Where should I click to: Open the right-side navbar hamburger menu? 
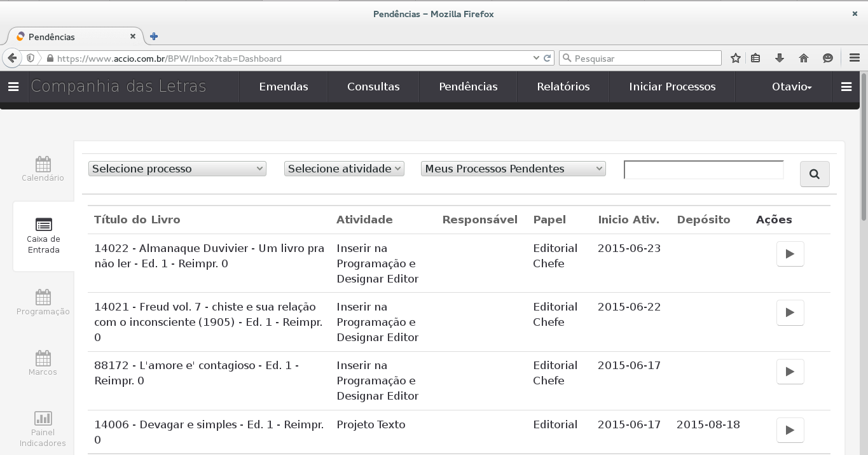point(846,87)
